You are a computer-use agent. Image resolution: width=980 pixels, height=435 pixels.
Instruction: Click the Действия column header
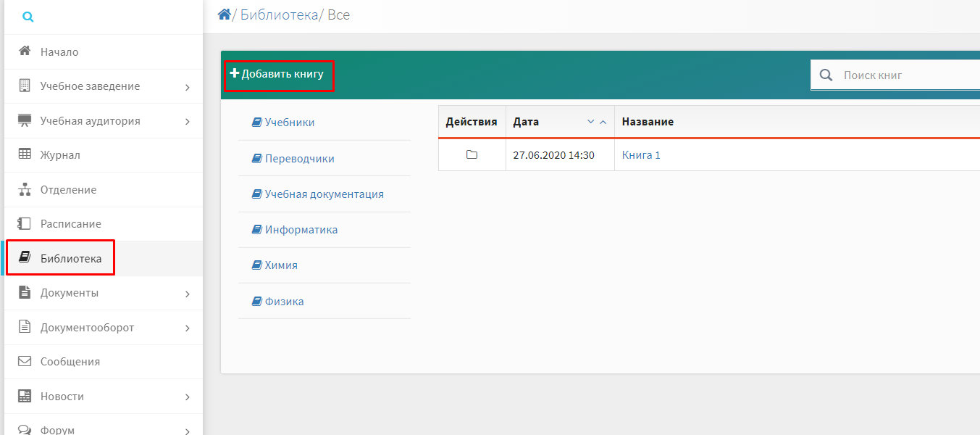[472, 122]
